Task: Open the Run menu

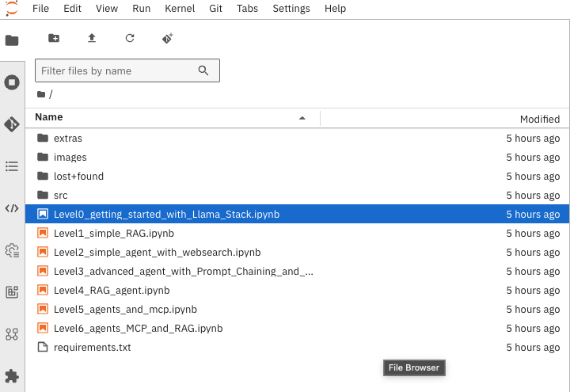Action: coord(142,9)
